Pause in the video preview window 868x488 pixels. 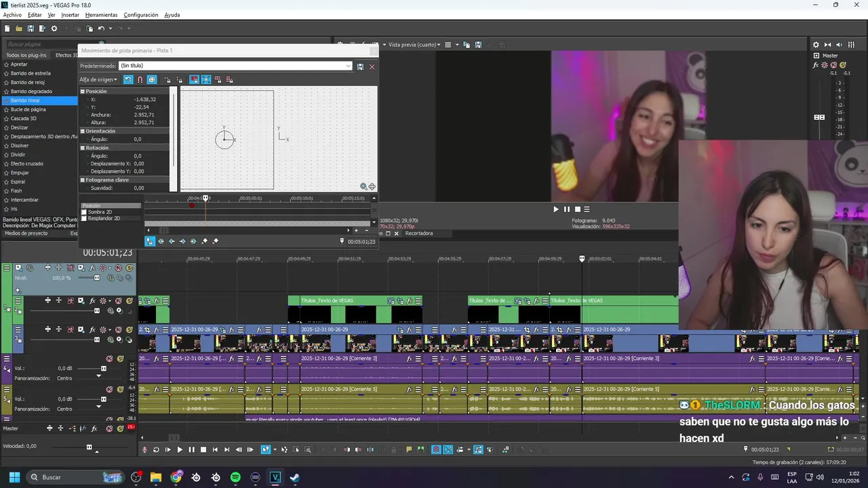click(567, 209)
